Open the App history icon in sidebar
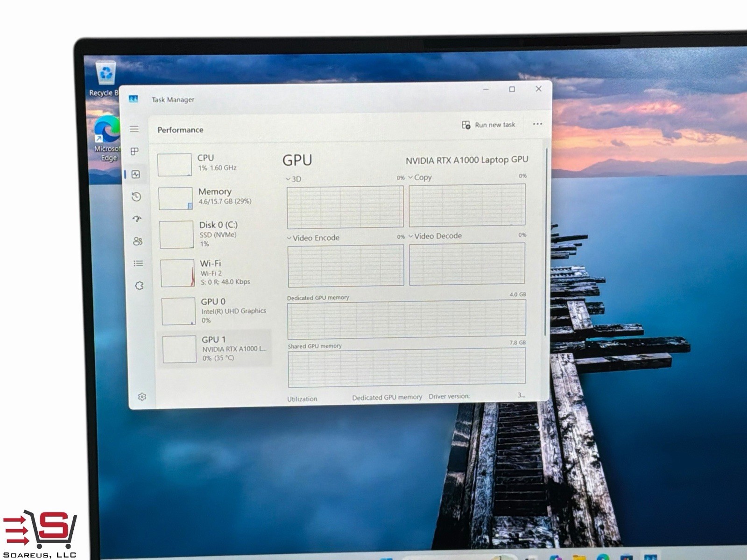 click(136, 196)
